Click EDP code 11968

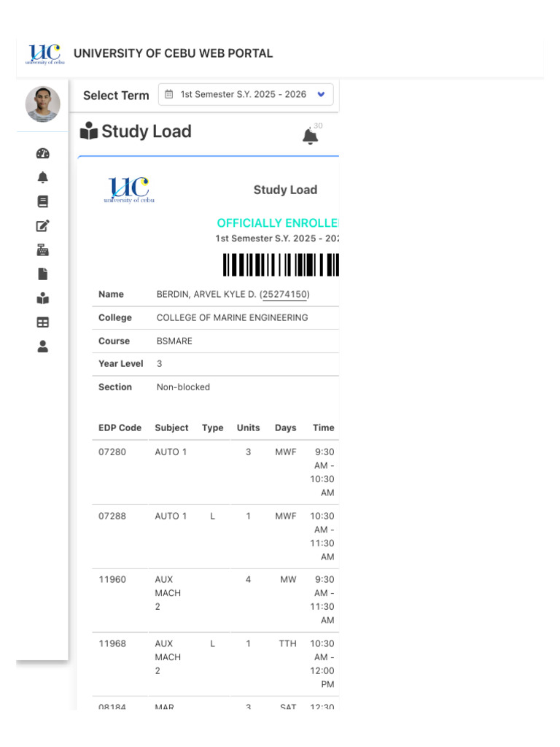[112, 644]
